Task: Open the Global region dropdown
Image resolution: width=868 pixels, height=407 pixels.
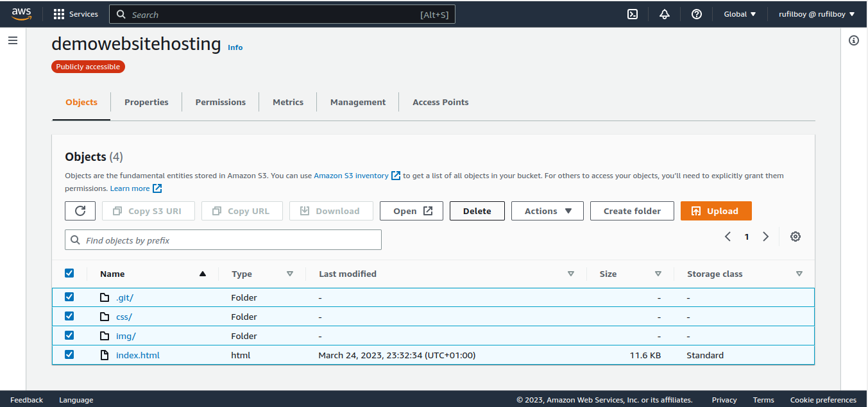Action: pos(740,14)
